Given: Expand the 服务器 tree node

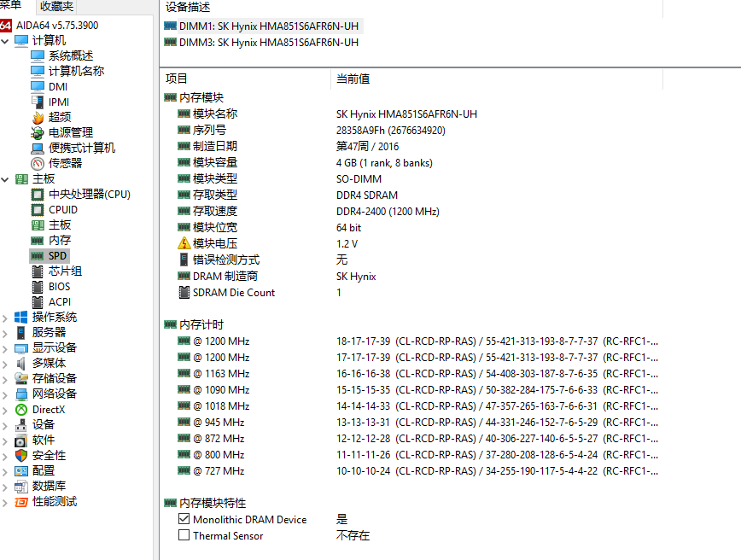Looking at the screenshot, I should [5, 333].
